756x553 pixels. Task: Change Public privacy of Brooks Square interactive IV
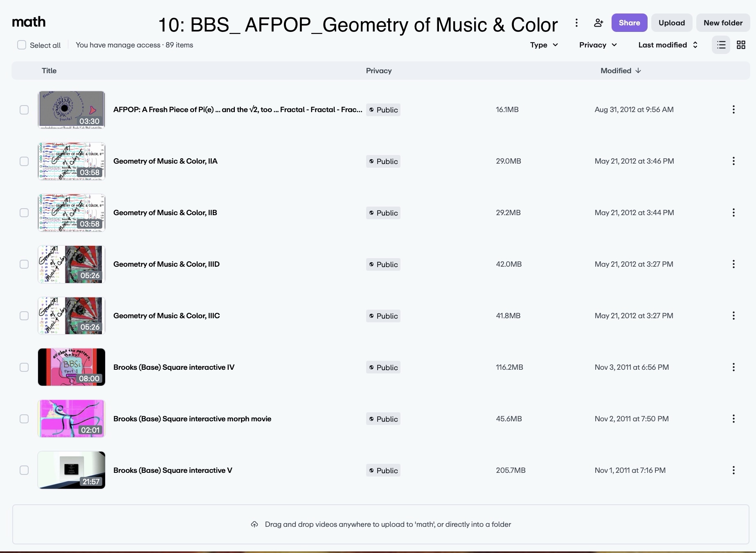[383, 367]
